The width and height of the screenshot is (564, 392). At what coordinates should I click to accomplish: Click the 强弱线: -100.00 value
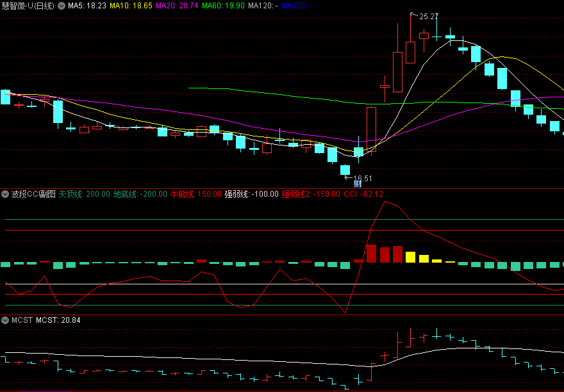[251, 194]
